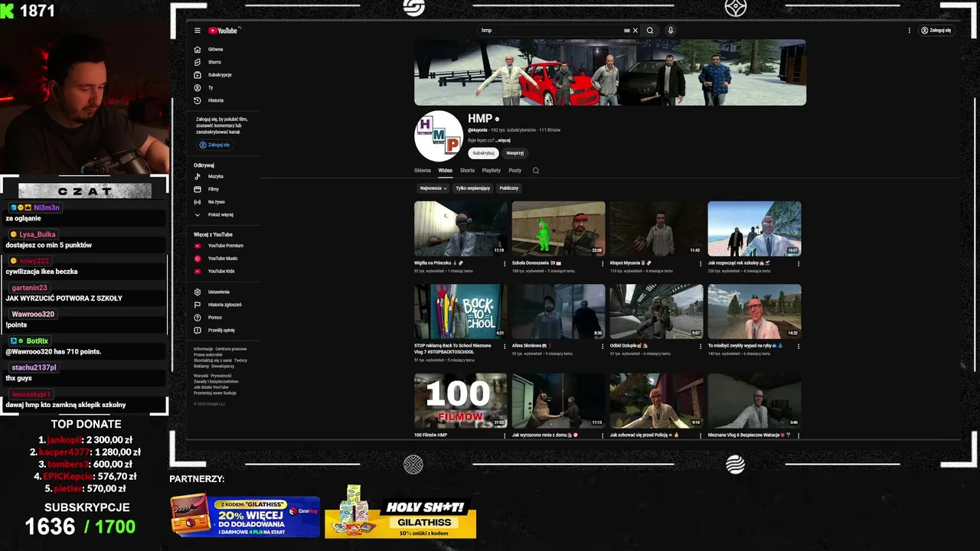The width and height of the screenshot is (980, 551).
Task: Click title 'To miałbyć zwykły wypad na ryby'
Action: (x=746, y=346)
